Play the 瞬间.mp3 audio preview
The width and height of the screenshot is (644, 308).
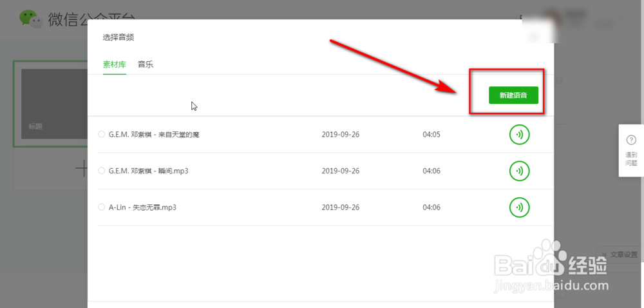coord(519,171)
